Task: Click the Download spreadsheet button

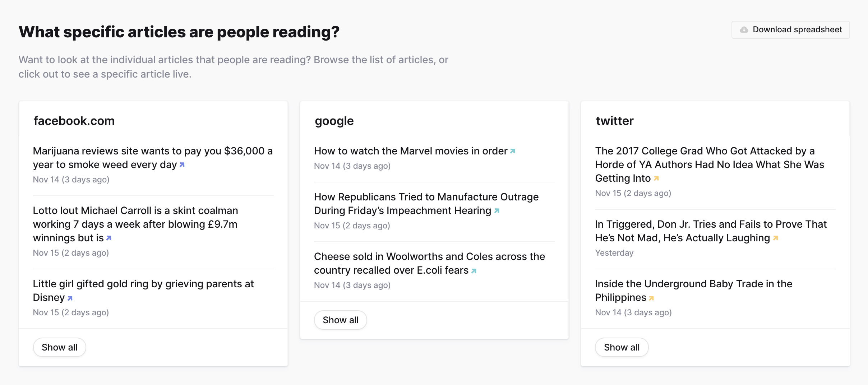Action: 790,30
